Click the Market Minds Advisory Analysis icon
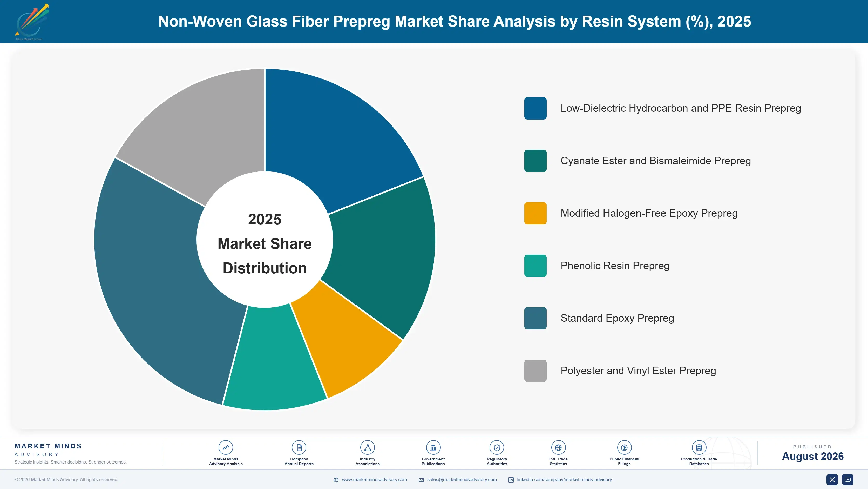 (226, 447)
